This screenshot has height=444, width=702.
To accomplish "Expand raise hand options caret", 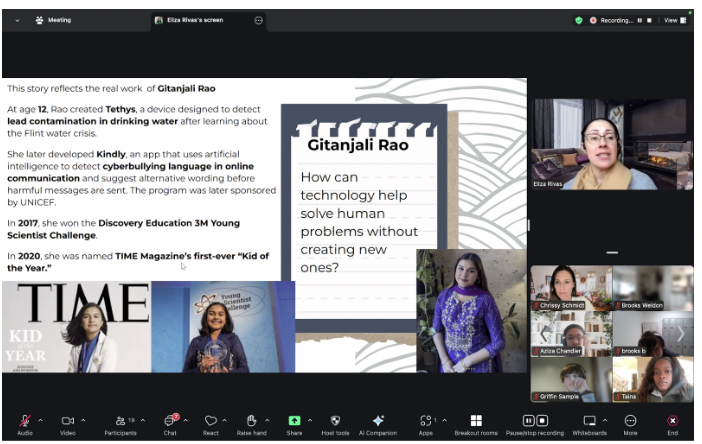I will [267, 420].
